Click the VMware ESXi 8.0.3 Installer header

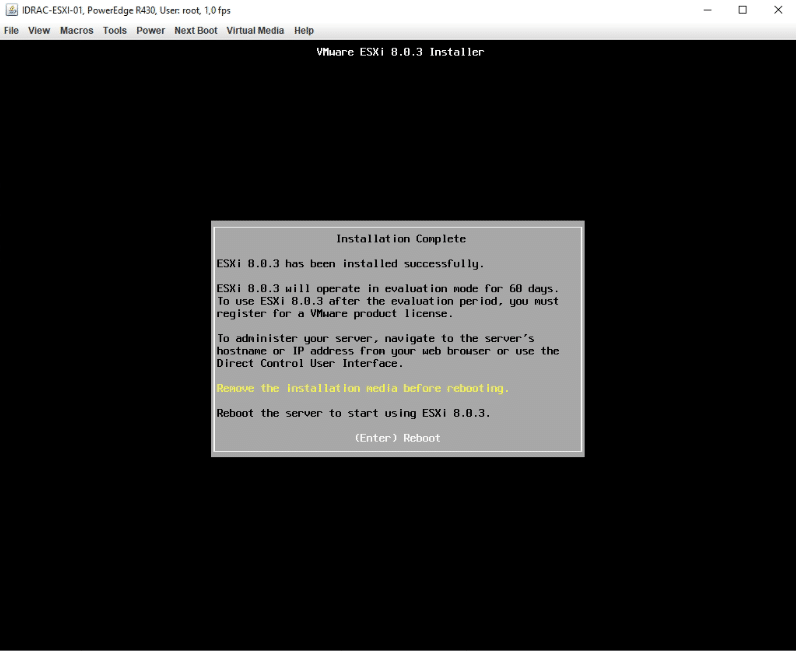(x=400, y=52)
